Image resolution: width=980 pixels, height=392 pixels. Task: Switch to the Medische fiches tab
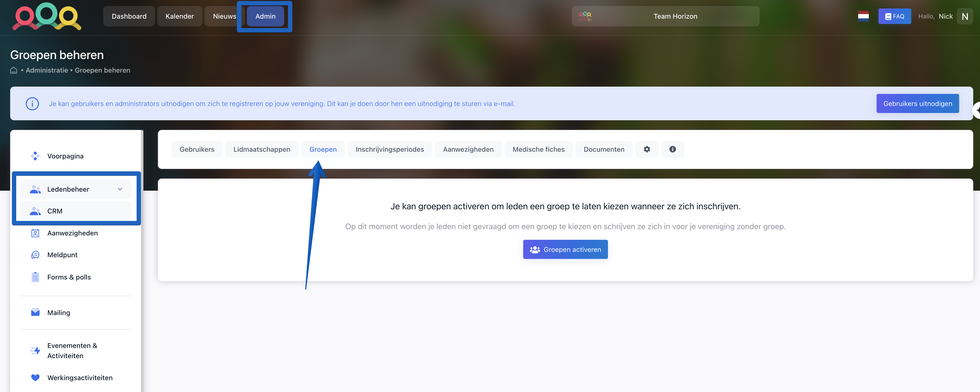(x=538, y=150)
